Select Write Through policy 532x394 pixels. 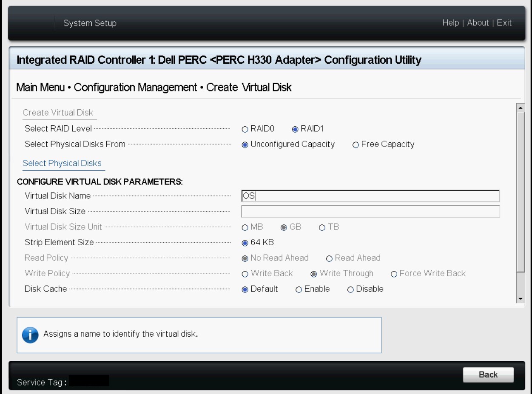pos(314,274)
